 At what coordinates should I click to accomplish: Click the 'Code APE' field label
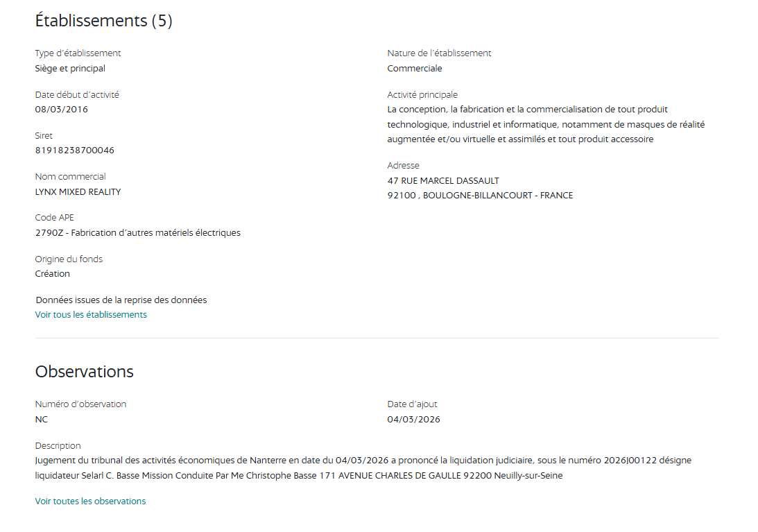pyautogui.click(x=54, y=218)
